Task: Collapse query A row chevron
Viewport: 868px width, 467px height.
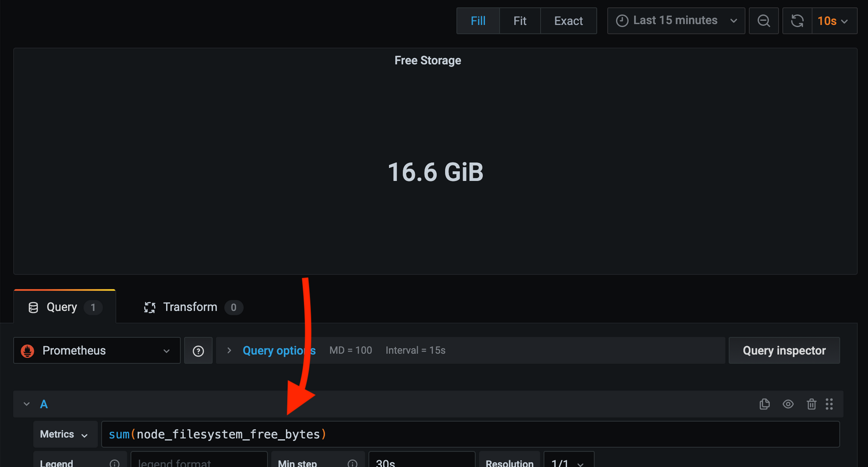Action: [26, 404]
